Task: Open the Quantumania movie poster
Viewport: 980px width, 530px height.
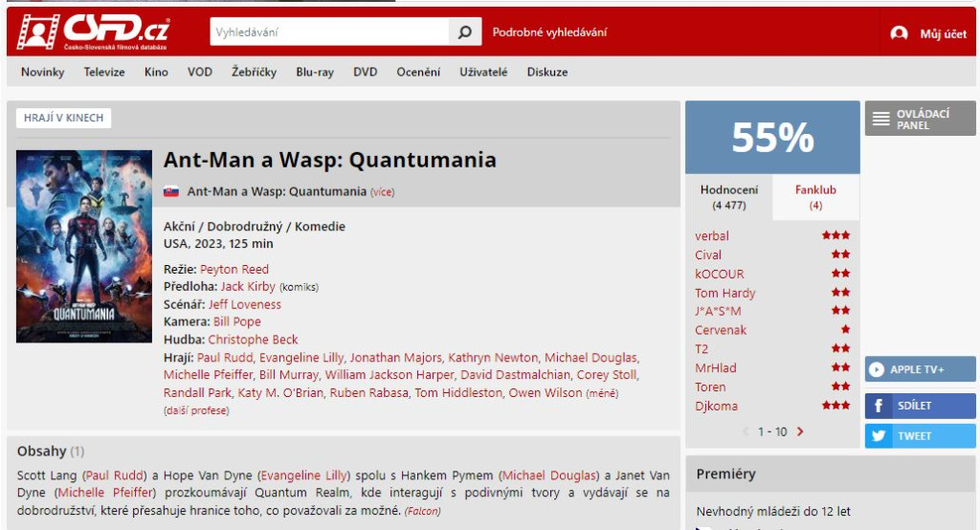Action: coord(84,246)
